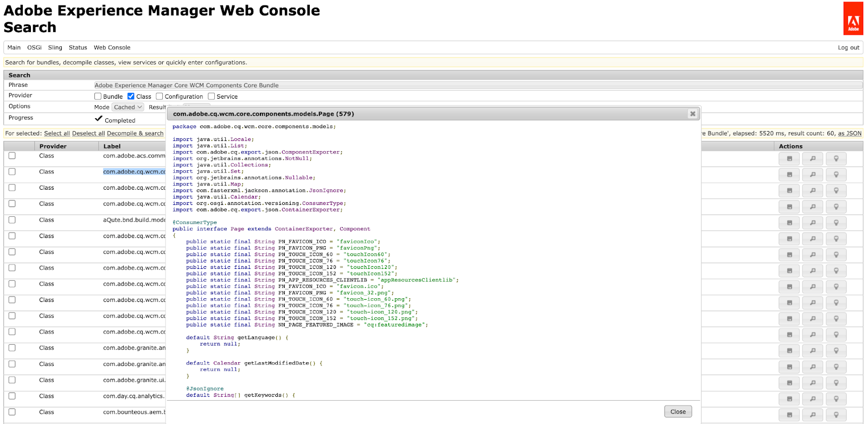The height and width of the screenshot is (424, 868).
Task: Click lightbulb icon in com.adobe.granite.ui row
Action: point(836,383)
